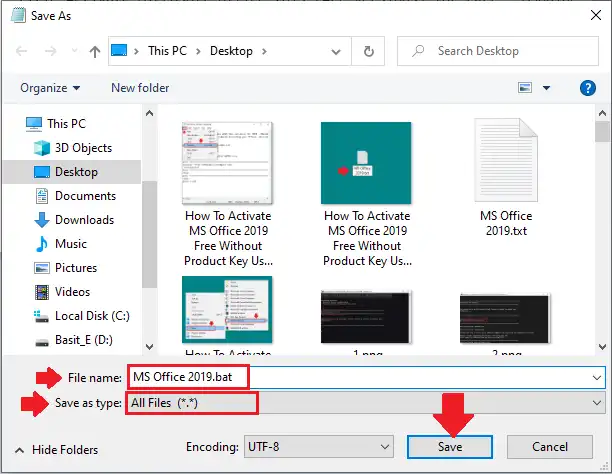Viewport: 612px width, 474px height.
Task: Select the teal desktop screenshot thumbnail
Action: point(366,163)
